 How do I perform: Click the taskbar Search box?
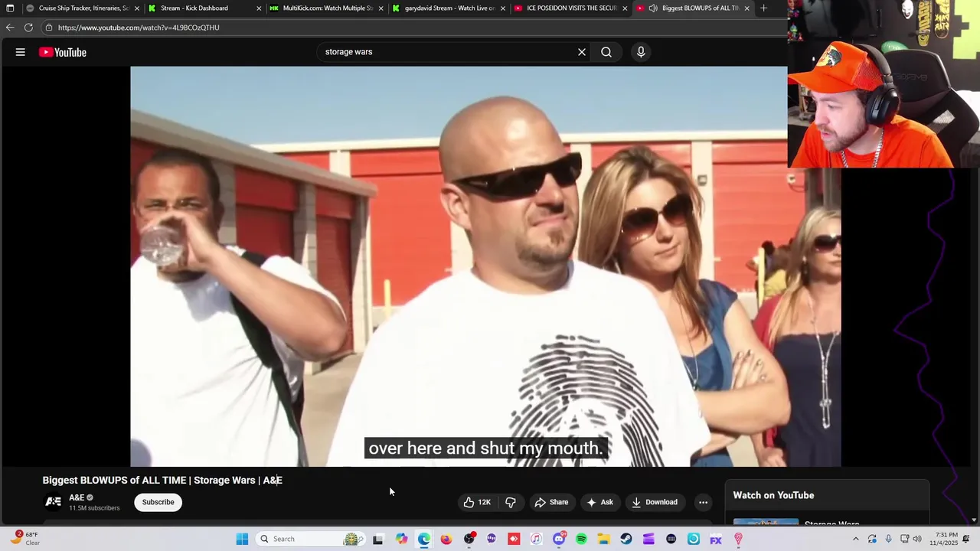pyautogui.click(x=310, y=539)
